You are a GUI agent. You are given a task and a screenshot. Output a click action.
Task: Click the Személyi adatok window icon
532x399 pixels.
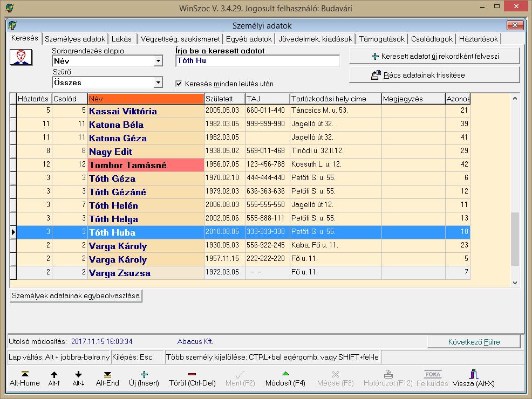12,25
